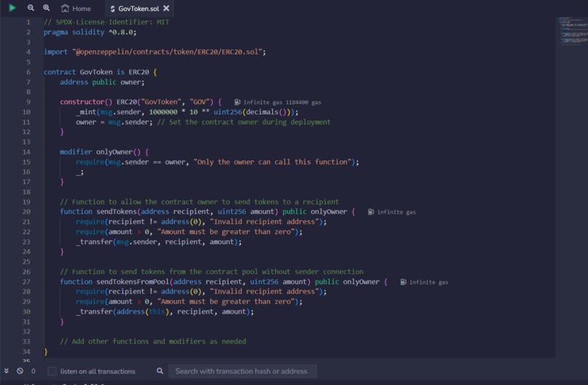Click gas icon next to sendTokens function
The width and height of the screenshot is (588, 385).
point(371,211)
